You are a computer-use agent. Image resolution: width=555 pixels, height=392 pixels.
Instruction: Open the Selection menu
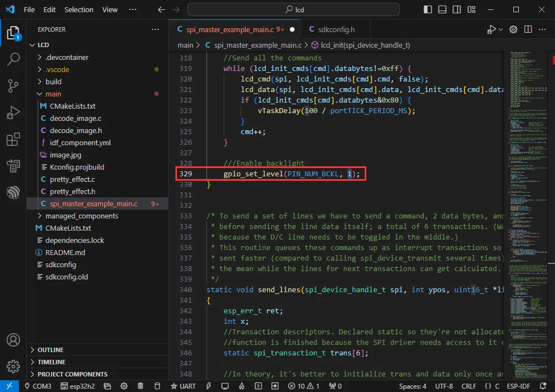point(79,9)
